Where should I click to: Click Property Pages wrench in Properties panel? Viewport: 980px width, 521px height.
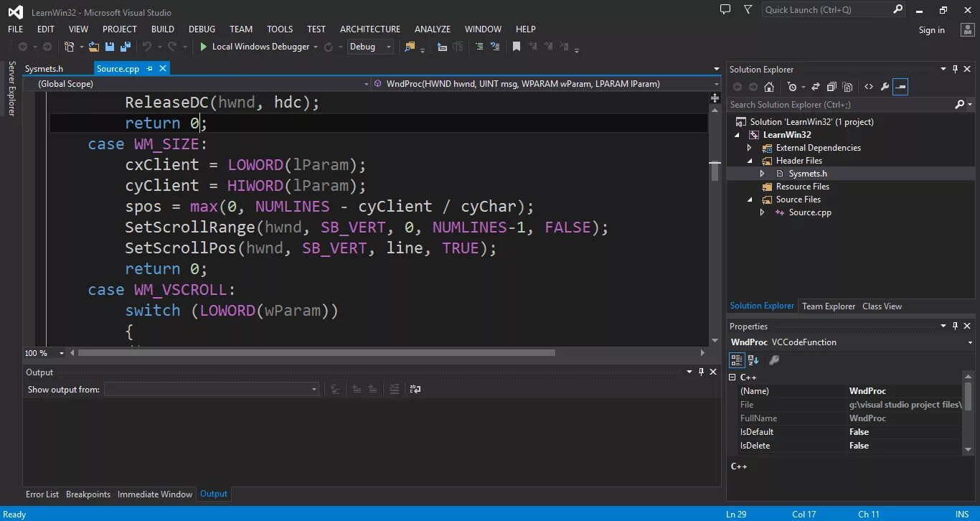774,360
